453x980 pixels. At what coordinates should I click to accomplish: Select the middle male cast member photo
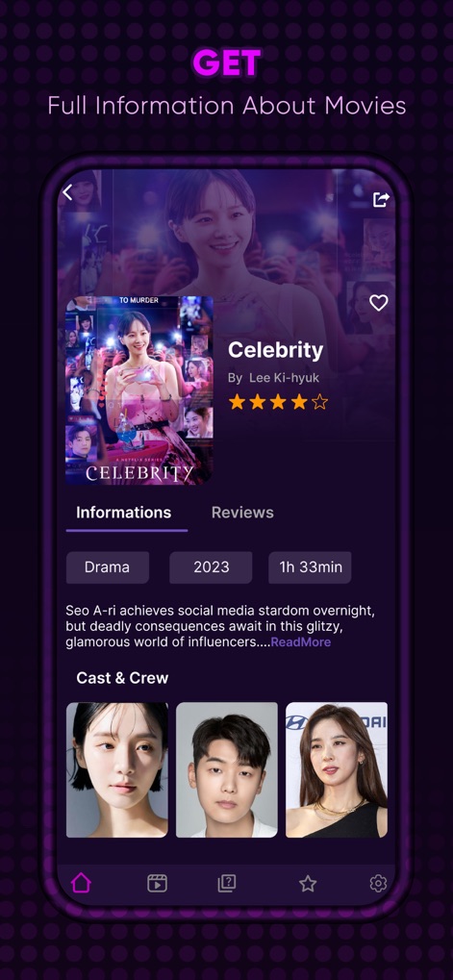coord(227,770)
